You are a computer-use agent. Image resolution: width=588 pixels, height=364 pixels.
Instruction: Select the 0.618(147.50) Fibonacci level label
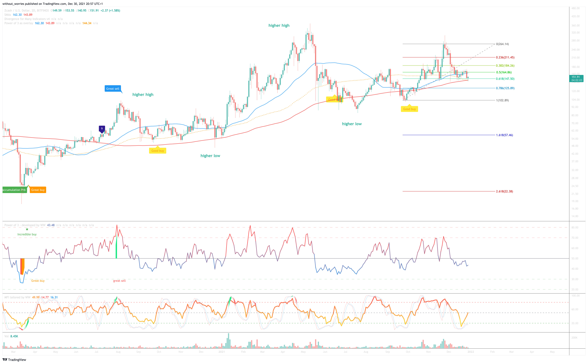click(x=505, y=79)
